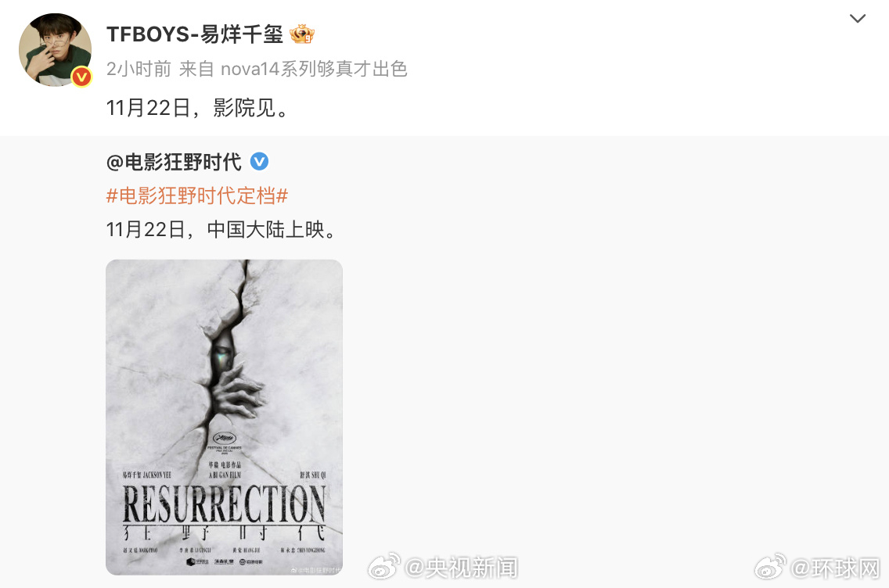Click the Weibo logo beside 环球网 watermark
This screenshot has width=889, height=588.
point(770,566)
